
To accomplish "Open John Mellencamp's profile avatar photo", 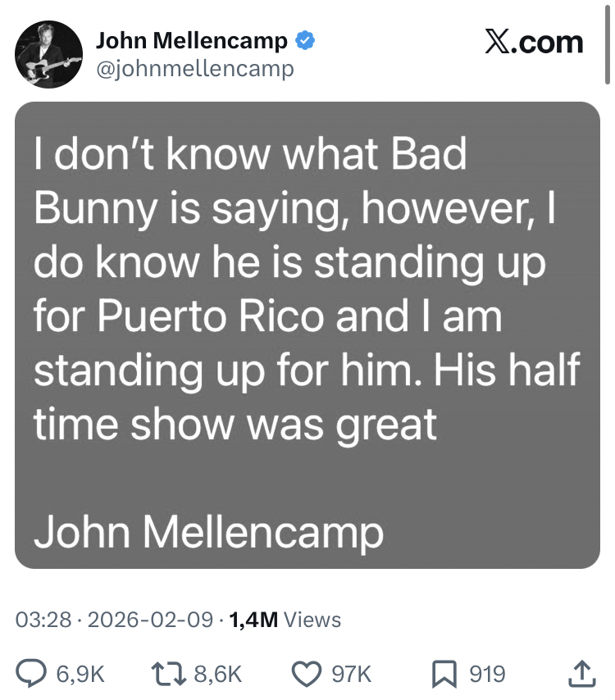I will coord(49,54).
